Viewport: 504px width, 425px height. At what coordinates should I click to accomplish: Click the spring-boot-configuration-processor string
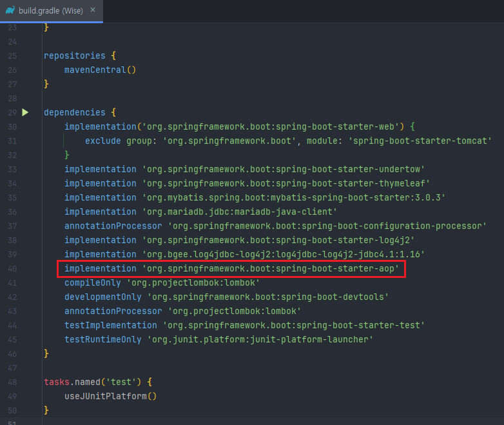pos(327,226)
